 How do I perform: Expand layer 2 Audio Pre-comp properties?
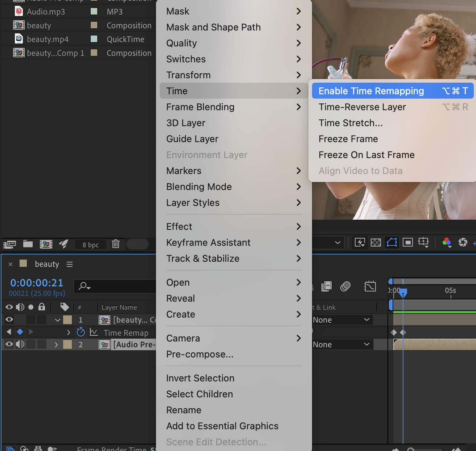56,345
